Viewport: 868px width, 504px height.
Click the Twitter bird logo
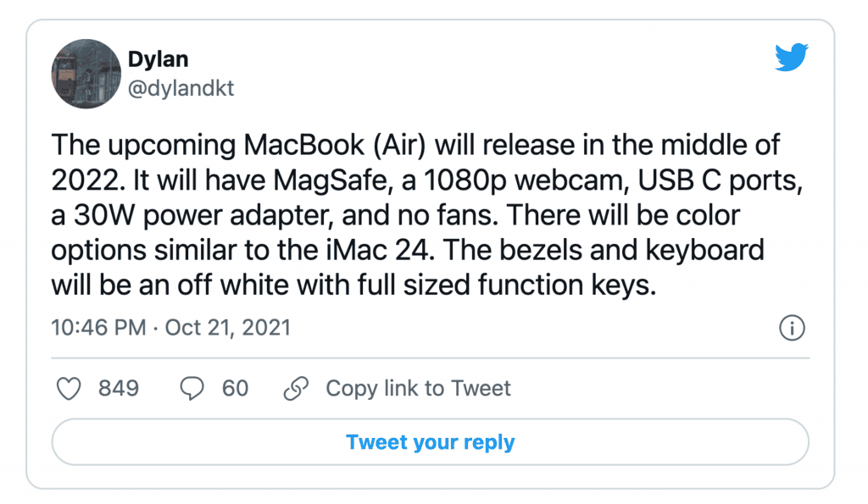pos(792,58)
